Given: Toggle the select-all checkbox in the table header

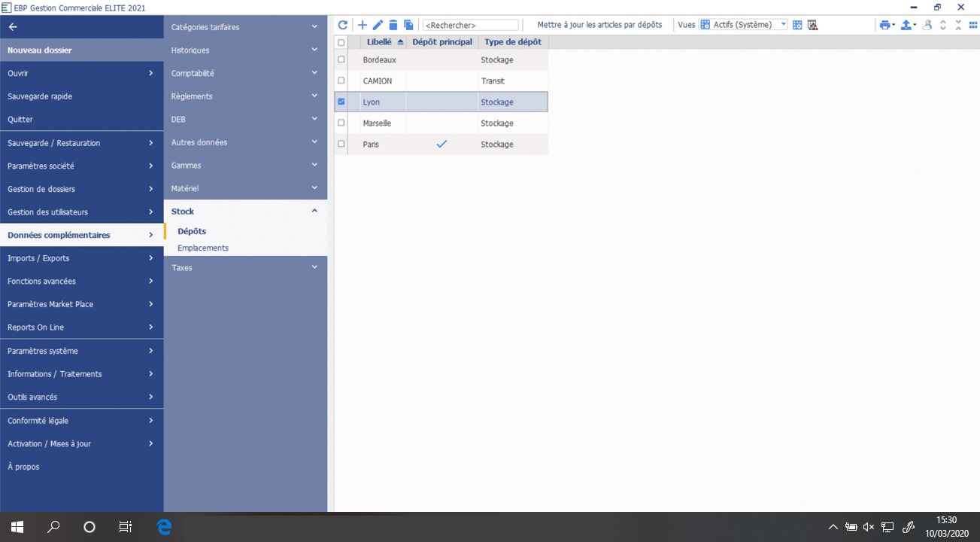Looking at the screenshot, I should click(341, 42).
